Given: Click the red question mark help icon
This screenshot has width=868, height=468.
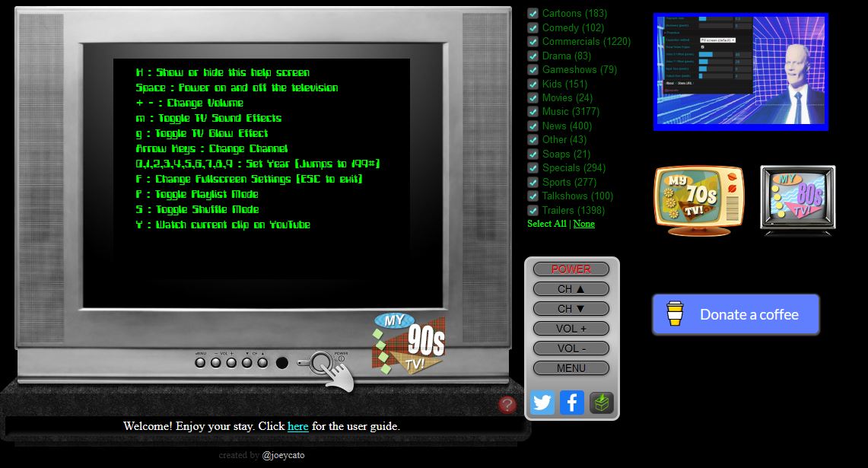Looking at the screenshot, I should point(507,405).
